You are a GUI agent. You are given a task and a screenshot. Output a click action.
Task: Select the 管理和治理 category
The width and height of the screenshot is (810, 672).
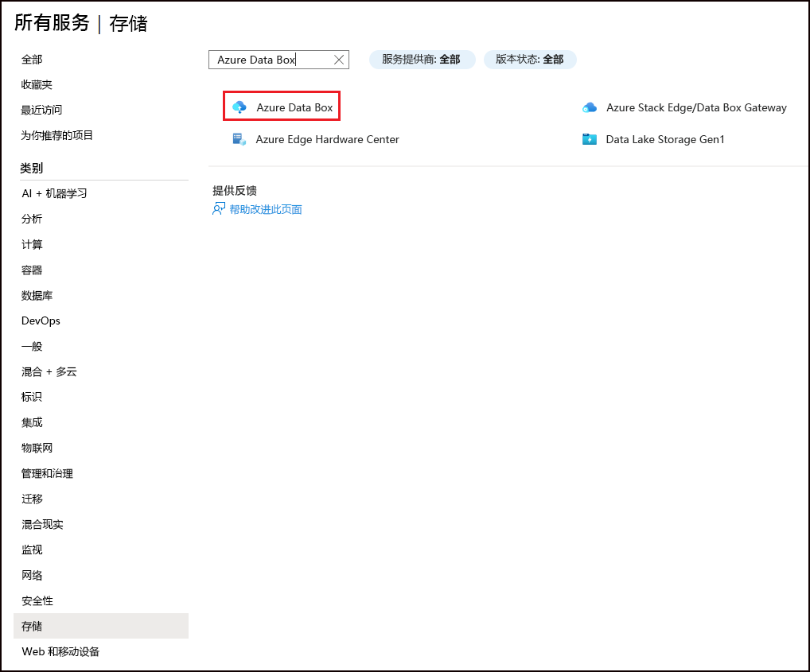pyautogui.click(x=47, y=473)
